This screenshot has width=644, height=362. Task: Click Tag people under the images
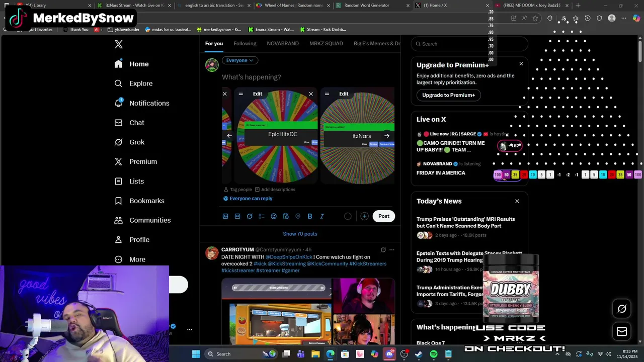click(x=237, y=190)
